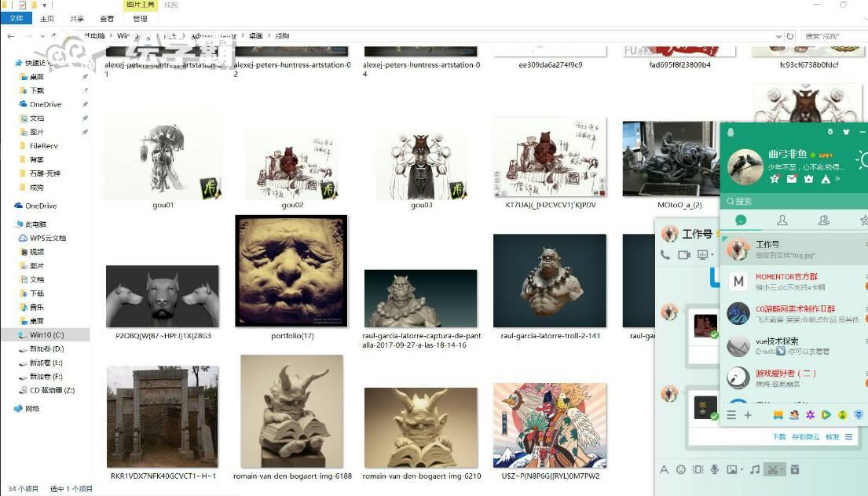Viewport: 868px width, 496px height.
Task: Click the QQ search field
Action: click(794, 201)
